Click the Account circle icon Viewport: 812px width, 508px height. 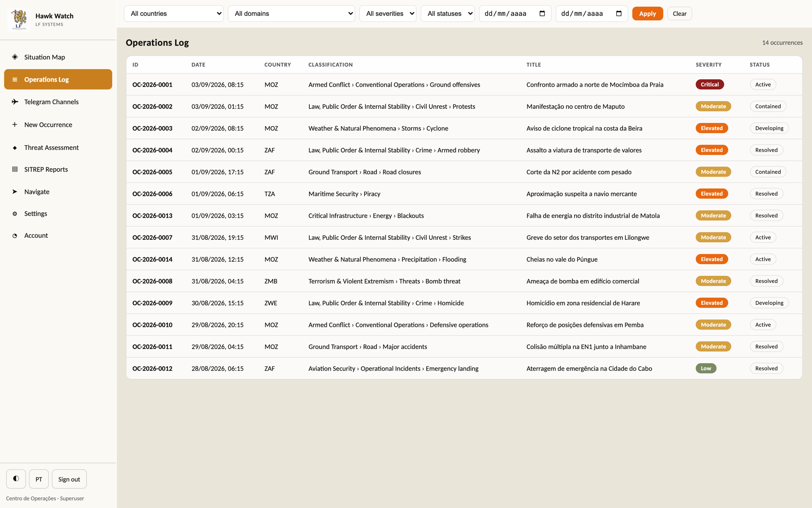[x=15, y=235]
